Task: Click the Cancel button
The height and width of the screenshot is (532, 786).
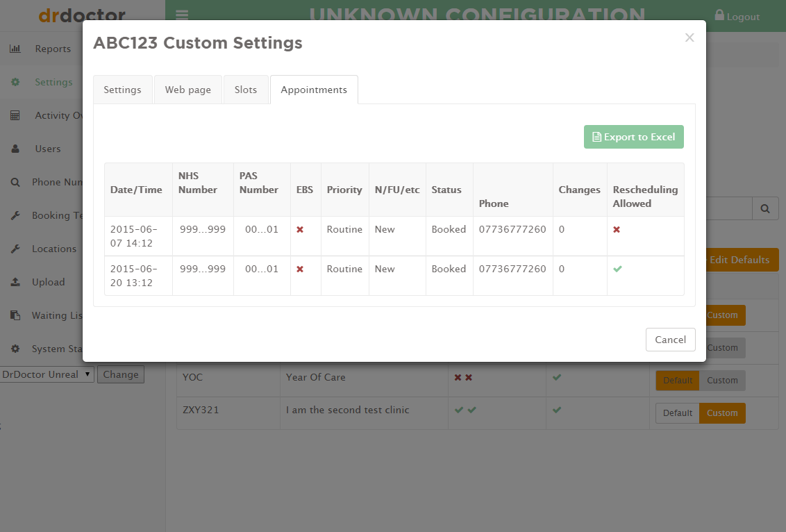Action: pyautogui.click(x=670, y=340)
